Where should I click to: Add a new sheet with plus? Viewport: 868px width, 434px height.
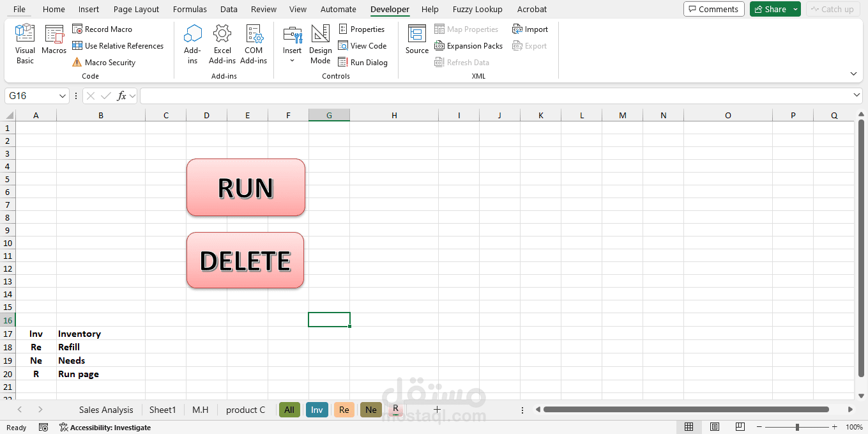tap(438, 410)
